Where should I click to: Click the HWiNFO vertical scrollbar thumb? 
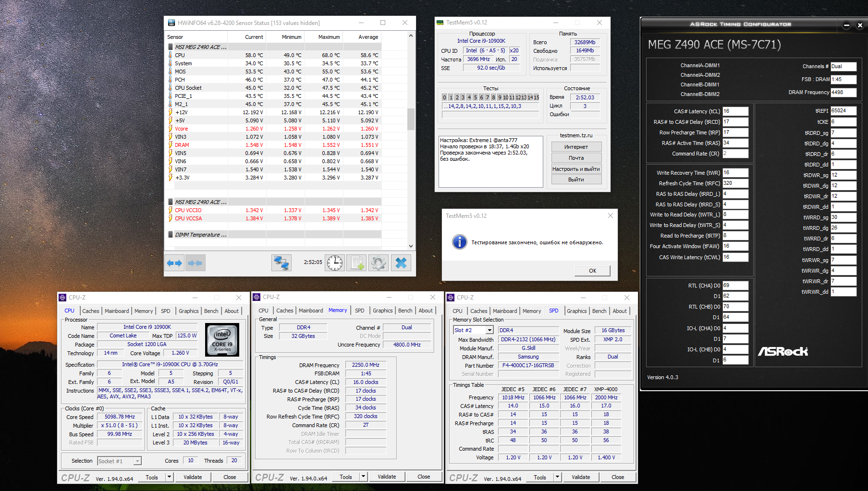(411, 119)
